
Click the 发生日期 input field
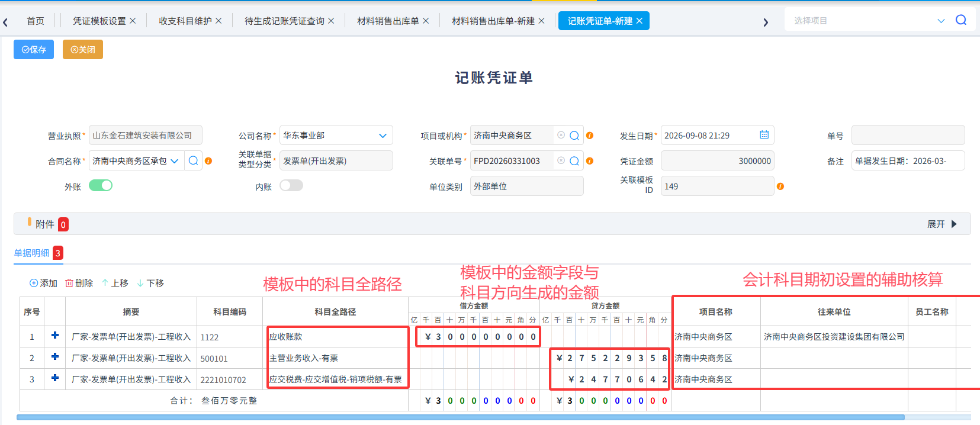coord(717,136)
